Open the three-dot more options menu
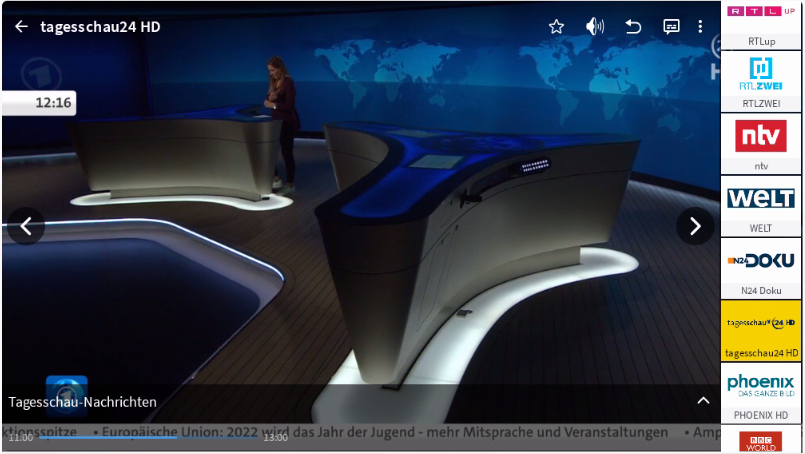This screenshot has width=805, height=454. (700, 26)
